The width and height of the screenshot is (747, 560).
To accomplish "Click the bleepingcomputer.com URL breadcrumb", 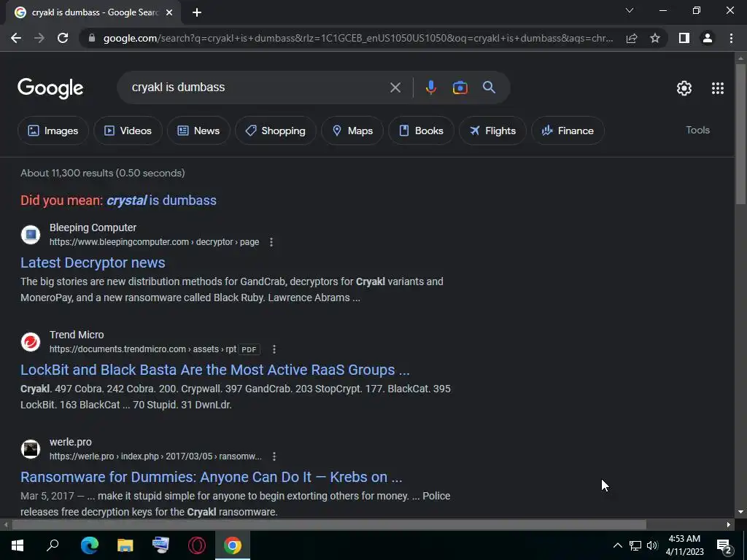I will pyautogui.click(x=155, y=242).
